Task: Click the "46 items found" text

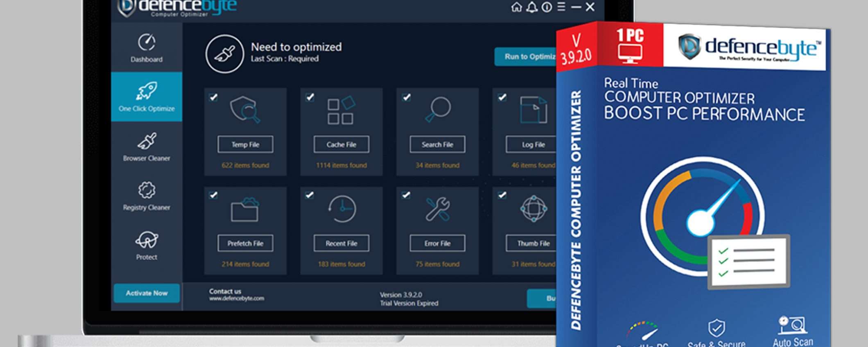Action: click(x=533, y=165)
